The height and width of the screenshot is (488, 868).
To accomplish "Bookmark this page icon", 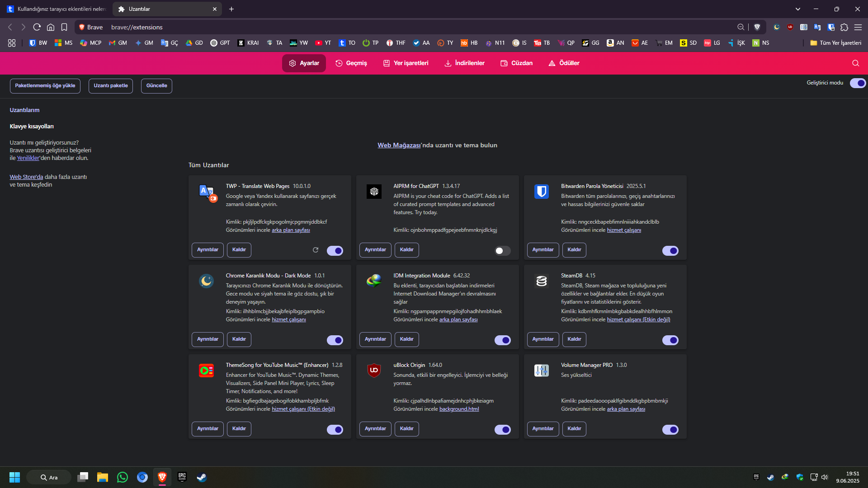I will (64, 27).
